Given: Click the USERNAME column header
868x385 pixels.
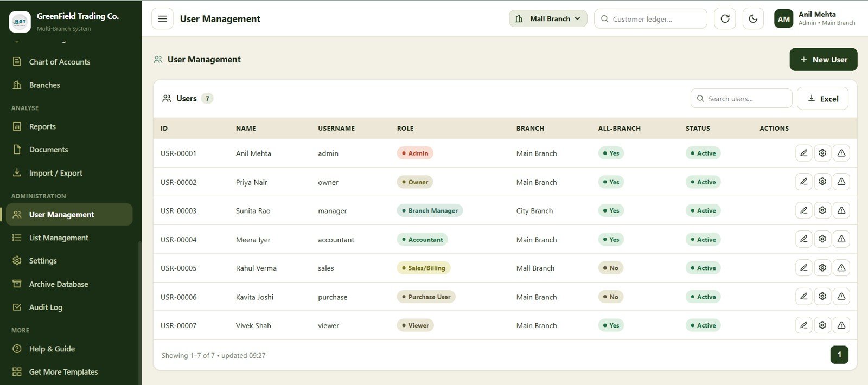Looking at the screenshot, I should (x=336, y=129).
